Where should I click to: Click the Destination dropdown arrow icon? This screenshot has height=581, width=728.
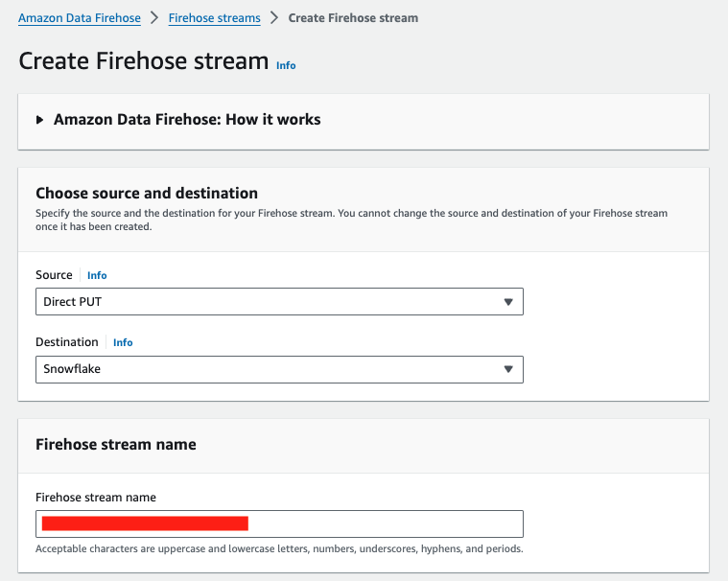tap(508, 369)
